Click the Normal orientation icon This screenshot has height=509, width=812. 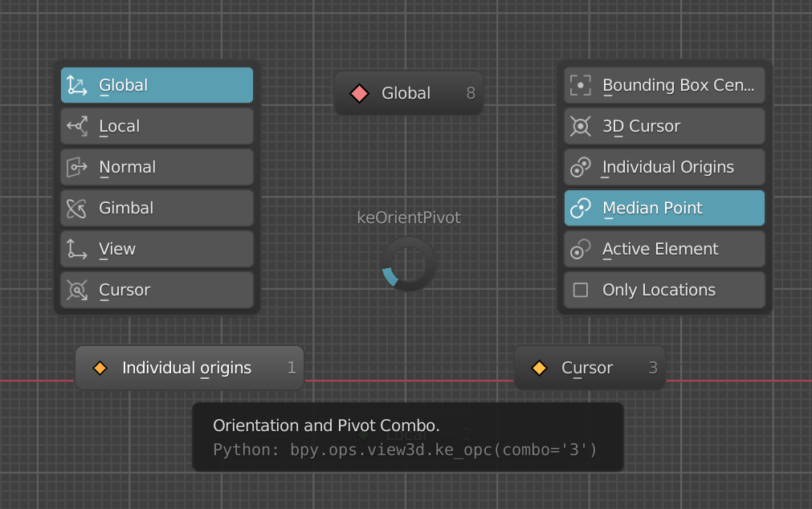pos(77,167)
